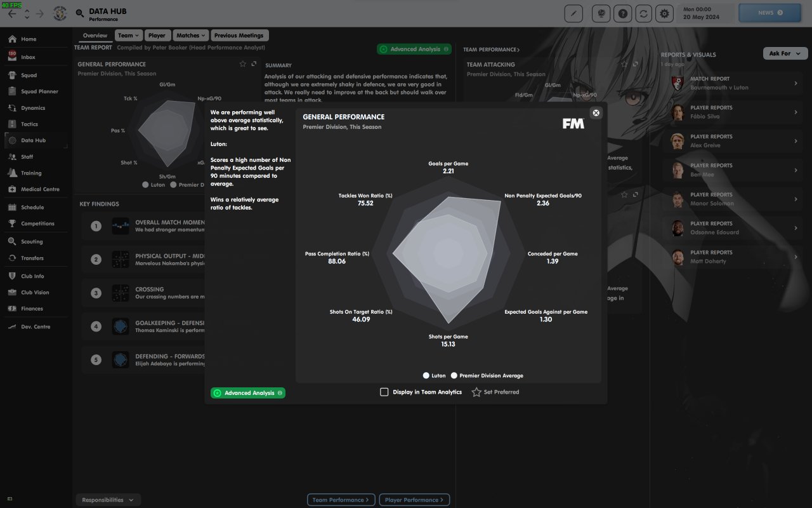Open the settings gear in top bar
Viewport: 812px width, 508px height.
(x=664, y=13)
